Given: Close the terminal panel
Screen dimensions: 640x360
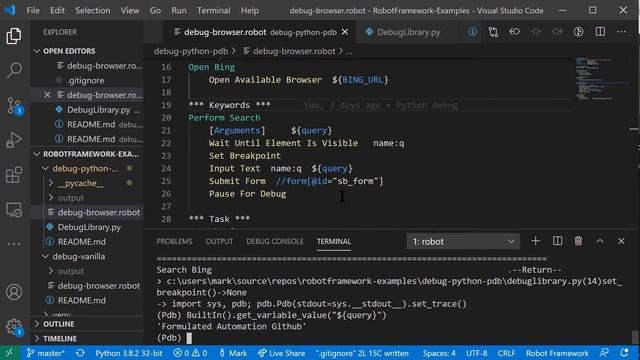Looking at the screenshot, I should point(621,241).
